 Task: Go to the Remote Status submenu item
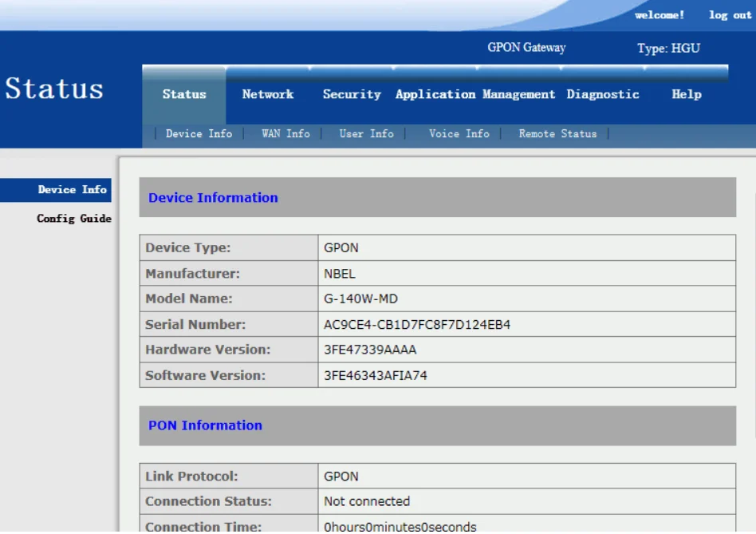[557, 133]
